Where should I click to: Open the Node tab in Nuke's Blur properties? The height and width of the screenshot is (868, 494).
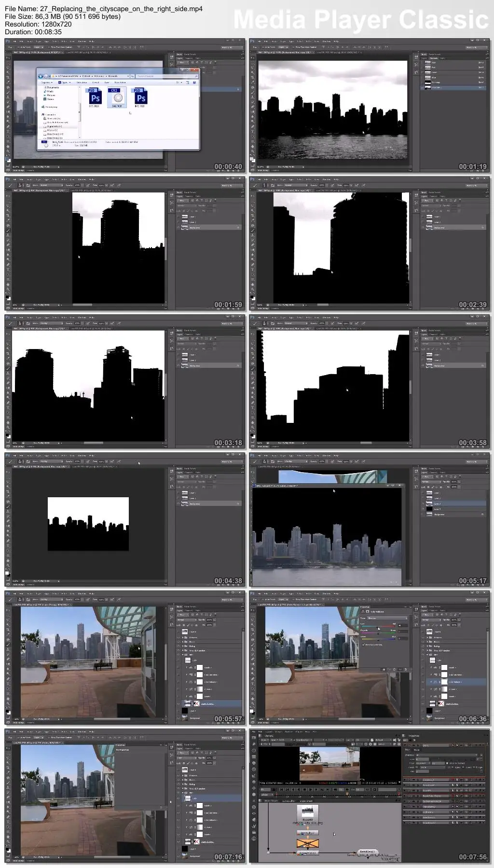pyautogui.click(x=416, y=750)
